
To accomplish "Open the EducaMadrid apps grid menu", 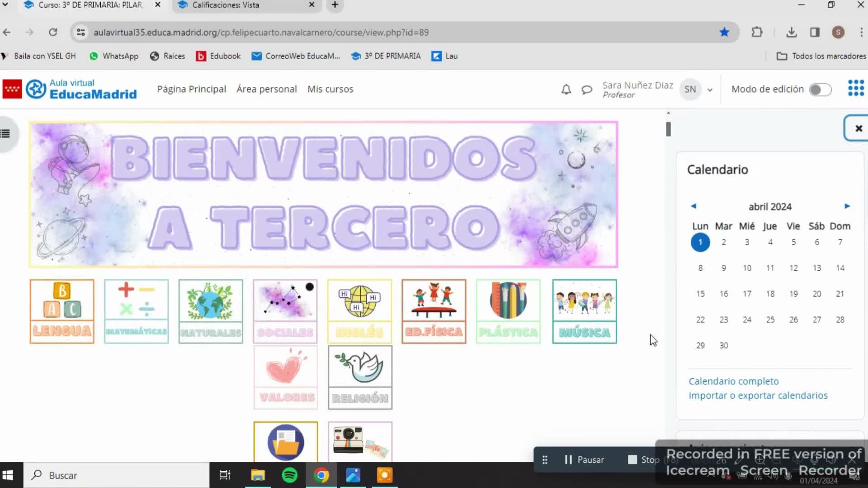I will 856,88.
